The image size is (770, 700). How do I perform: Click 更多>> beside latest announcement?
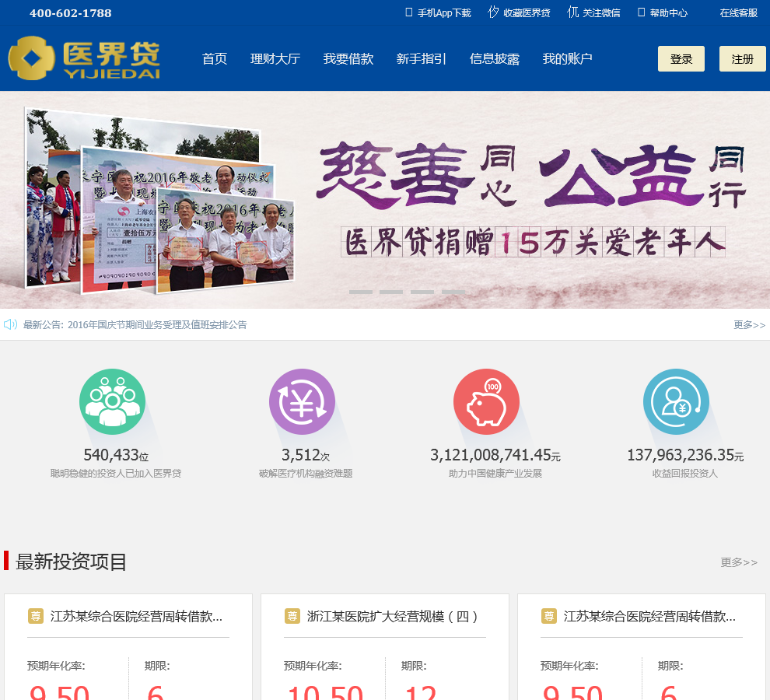(x=749, y=324)
